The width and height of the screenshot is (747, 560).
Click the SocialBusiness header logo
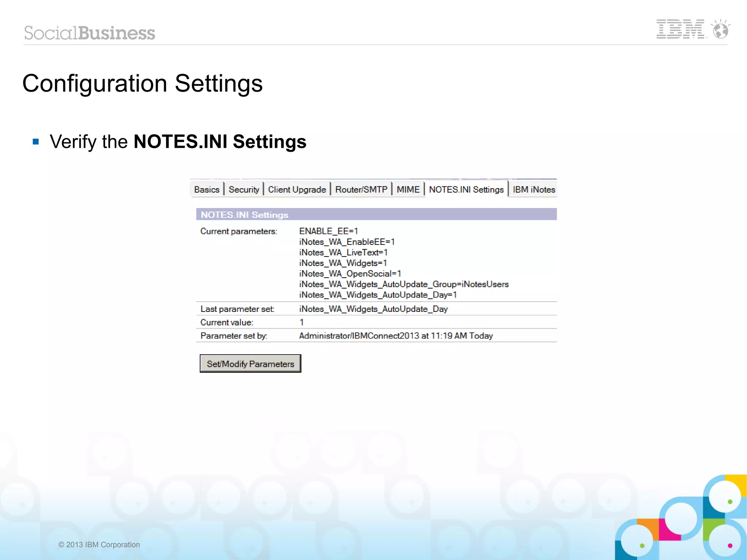(89, 33)
